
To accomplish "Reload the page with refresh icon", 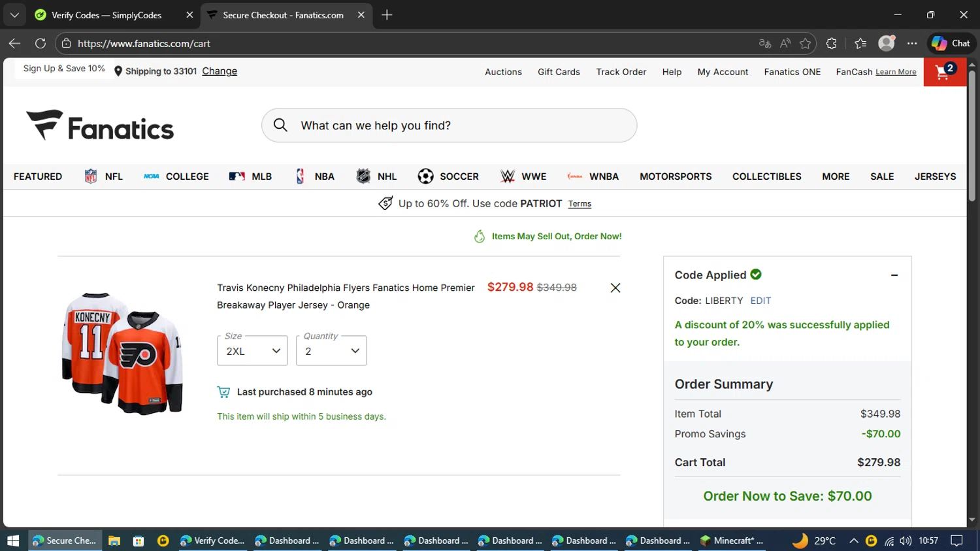I will [x=41, y=43].
